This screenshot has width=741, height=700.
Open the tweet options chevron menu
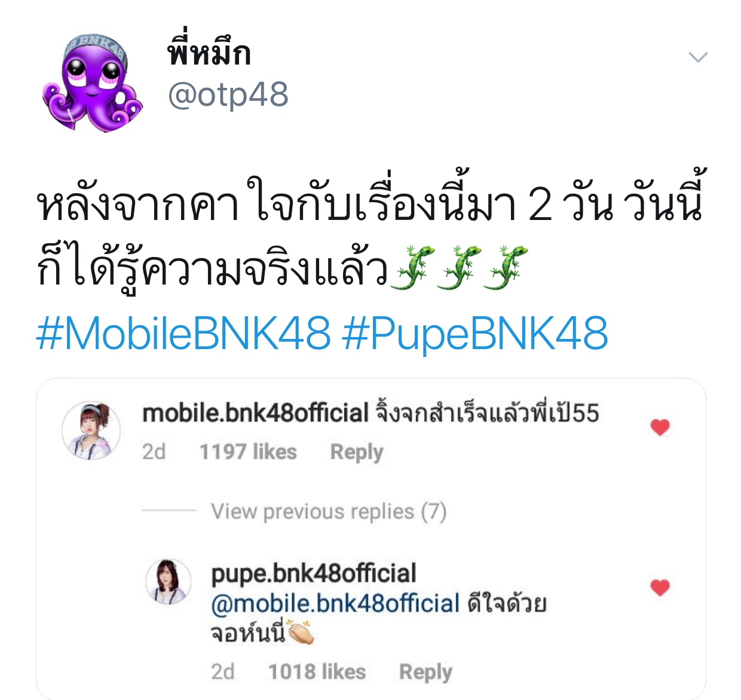pyautogui.click(x=697, y=57)
